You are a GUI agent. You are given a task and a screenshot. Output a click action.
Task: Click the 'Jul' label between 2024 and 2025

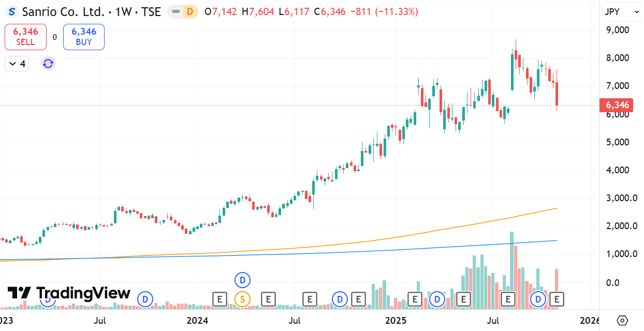[x=295, y=321]
